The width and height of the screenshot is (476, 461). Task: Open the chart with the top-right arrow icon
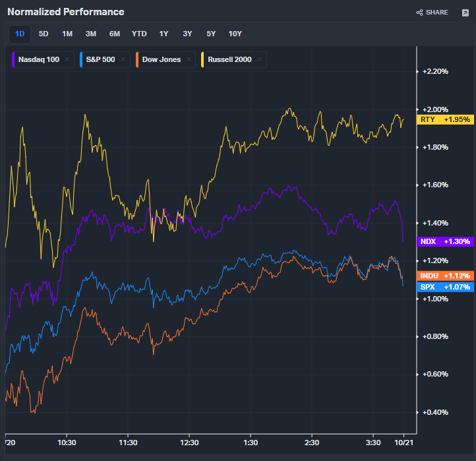[x=465, y=13]
